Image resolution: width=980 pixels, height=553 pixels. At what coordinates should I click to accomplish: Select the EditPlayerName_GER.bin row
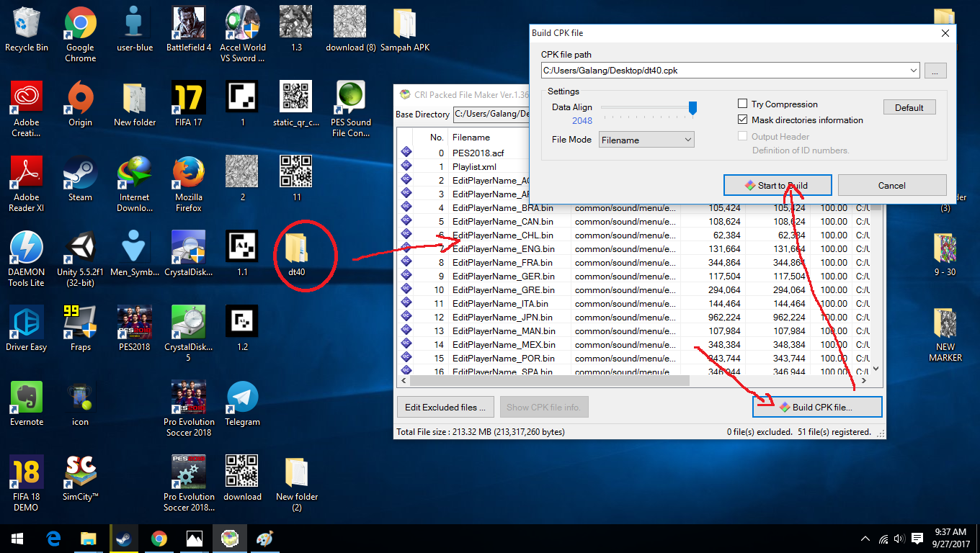point(634,276)
